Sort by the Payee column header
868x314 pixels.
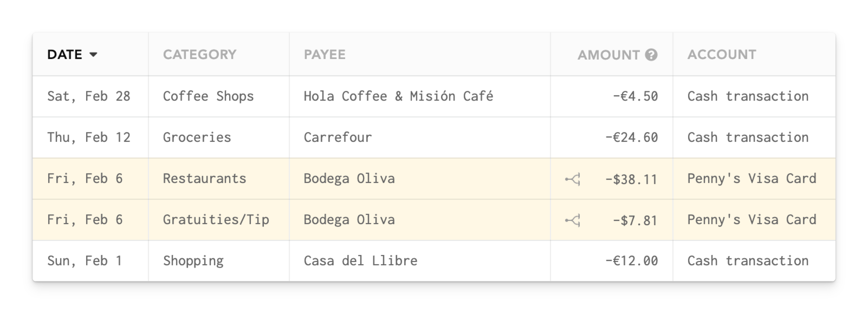pyautogui.click(x=325, y=54)
